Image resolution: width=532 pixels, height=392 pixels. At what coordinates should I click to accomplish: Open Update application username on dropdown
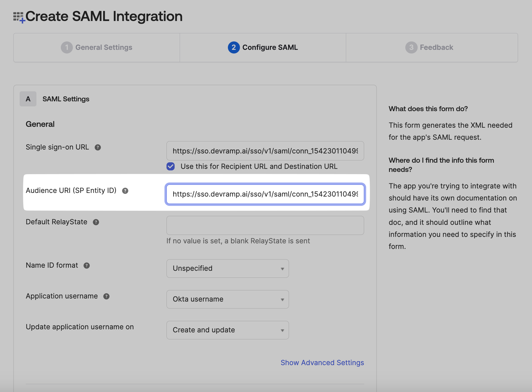pos(227,330)
